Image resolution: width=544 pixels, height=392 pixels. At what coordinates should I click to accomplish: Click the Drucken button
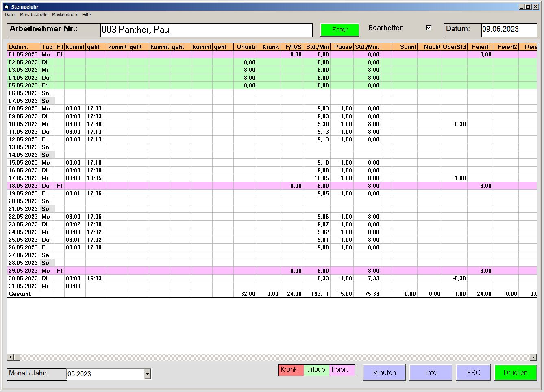[x=516, y=373]
